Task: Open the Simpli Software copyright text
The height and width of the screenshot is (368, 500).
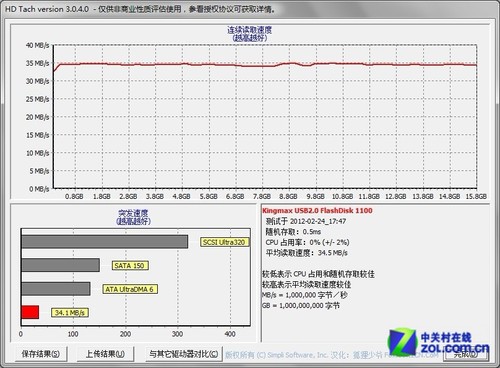Action: pos(332,355)
